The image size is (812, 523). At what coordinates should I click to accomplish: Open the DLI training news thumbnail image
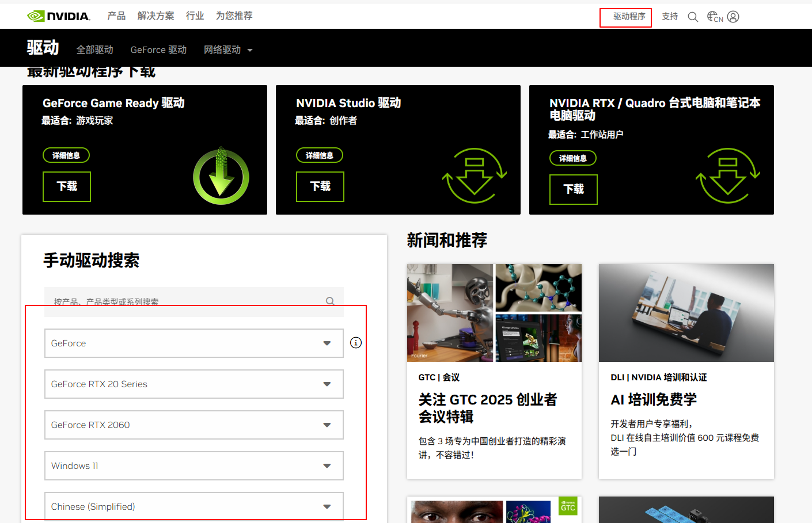(686, 313)
